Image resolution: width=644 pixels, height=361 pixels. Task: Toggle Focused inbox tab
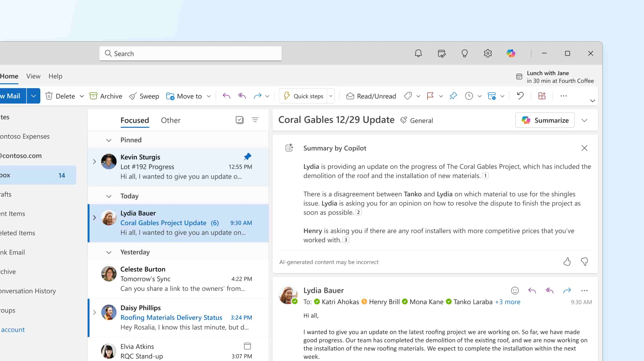coord(134,120)
